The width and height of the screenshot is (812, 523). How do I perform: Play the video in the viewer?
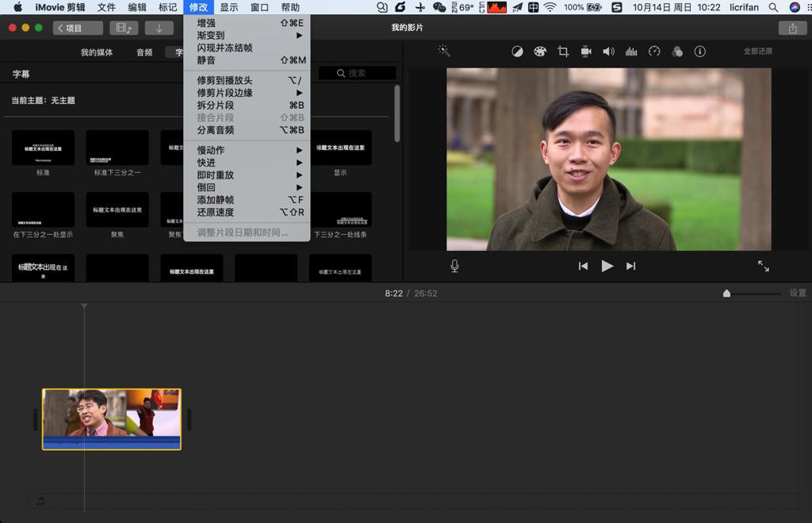click(607, 266)
